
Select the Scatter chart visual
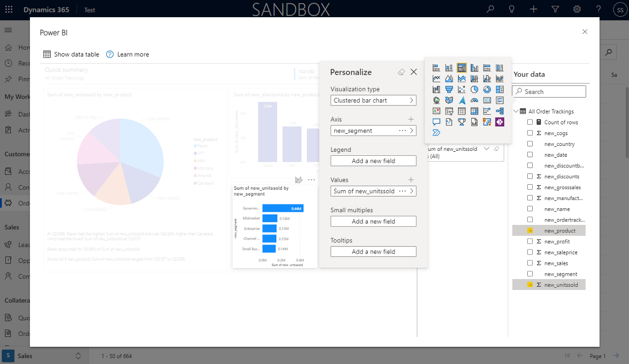click(461, 89)
